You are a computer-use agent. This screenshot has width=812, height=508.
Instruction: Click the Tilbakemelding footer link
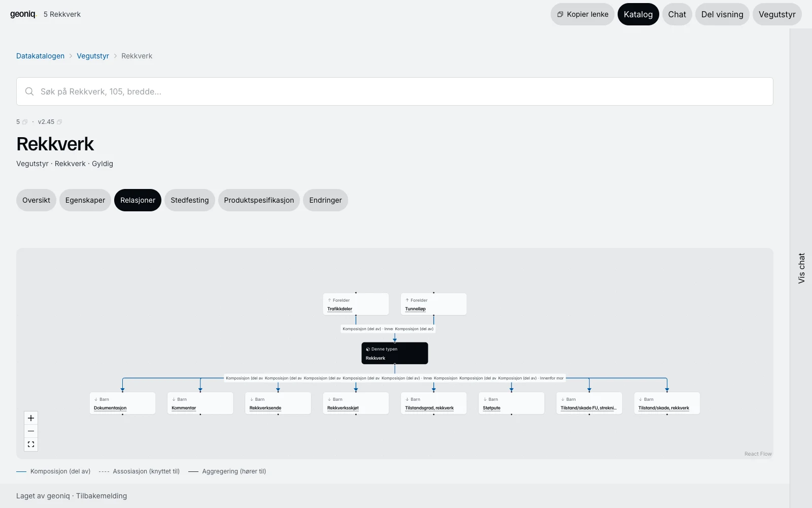click(x=101, y=496)
